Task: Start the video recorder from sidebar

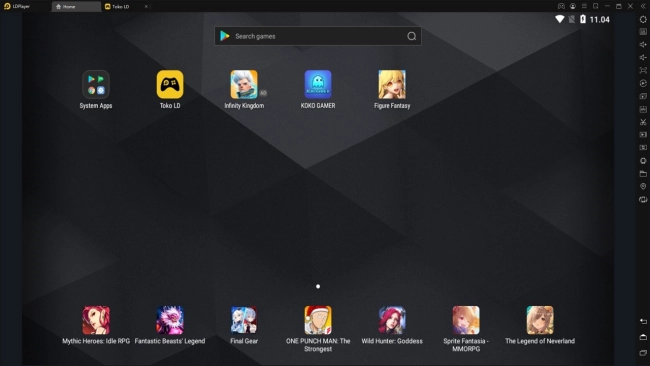Action: click(x=643, y=135)
